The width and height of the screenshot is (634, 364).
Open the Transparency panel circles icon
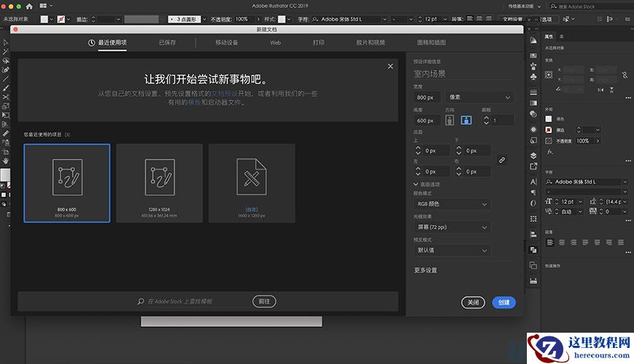click(533, 114)
